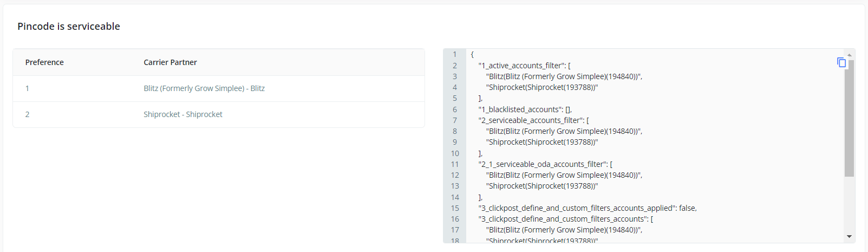Click the Blitz entry on line 3
Screen dimensions: 868x252
(x=564, y=76)
